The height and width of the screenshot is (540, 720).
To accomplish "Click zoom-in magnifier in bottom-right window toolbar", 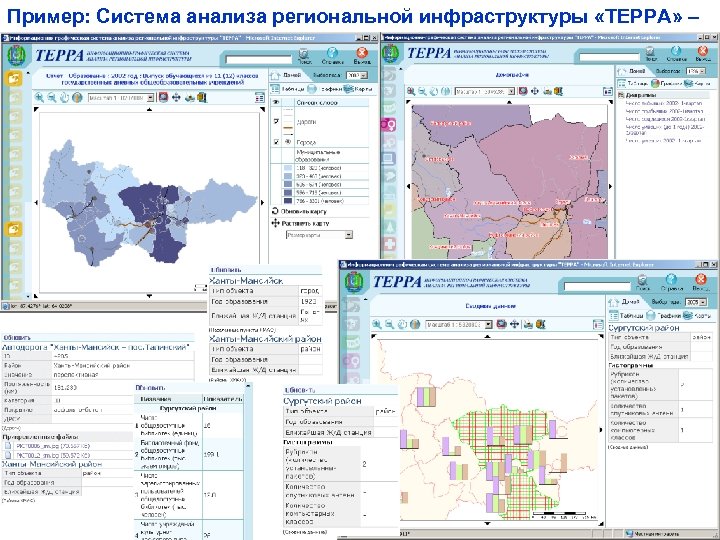I will click(377, 324).
